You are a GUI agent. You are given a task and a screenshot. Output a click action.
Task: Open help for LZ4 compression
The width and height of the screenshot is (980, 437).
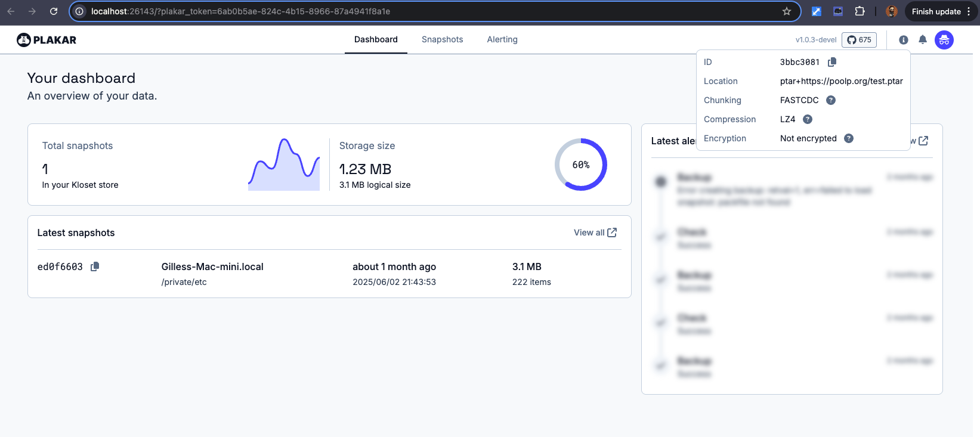coord(808,119)
